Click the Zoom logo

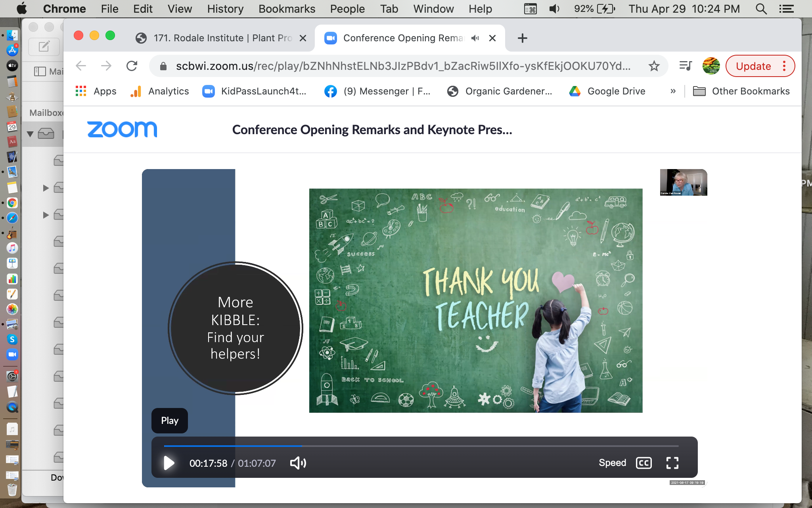pos(122,129)
